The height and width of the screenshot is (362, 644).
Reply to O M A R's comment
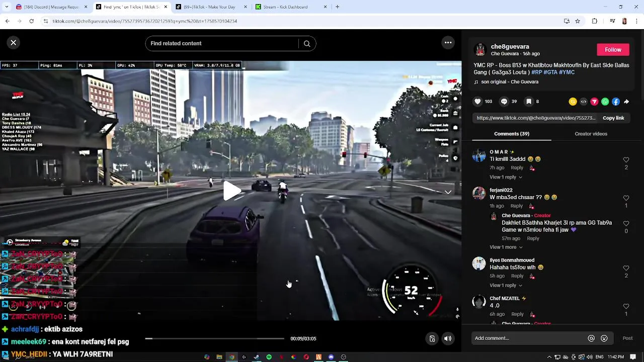pos(517,167)
